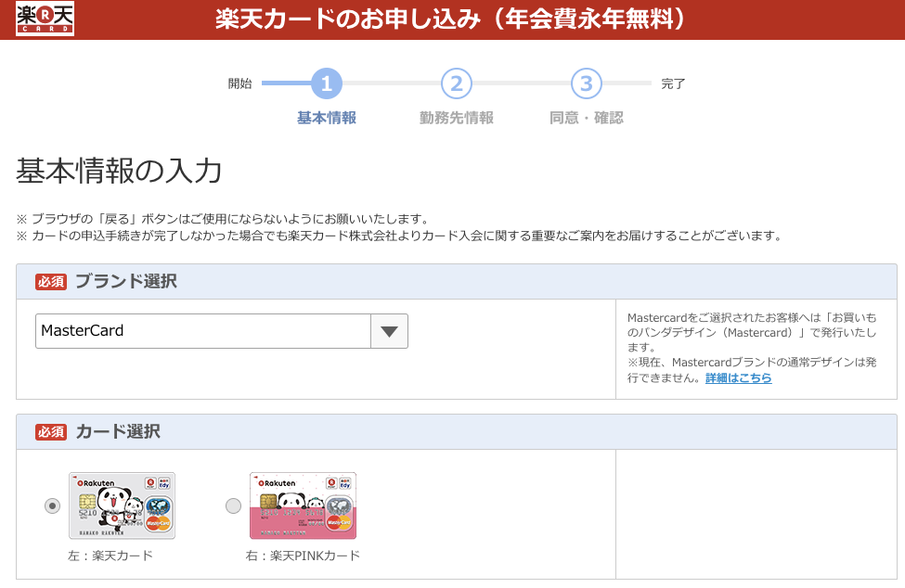Click step 3 circle in progress bar
Viewport: 905px width, 588px height.
587,83
